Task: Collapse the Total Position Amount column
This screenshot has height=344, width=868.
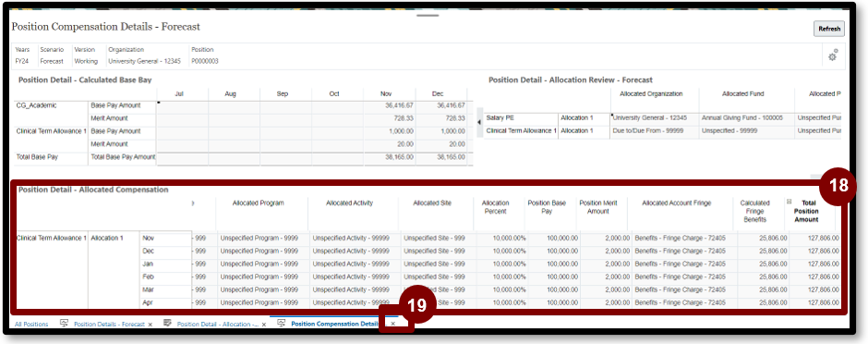Action: [x=790, y=202]
